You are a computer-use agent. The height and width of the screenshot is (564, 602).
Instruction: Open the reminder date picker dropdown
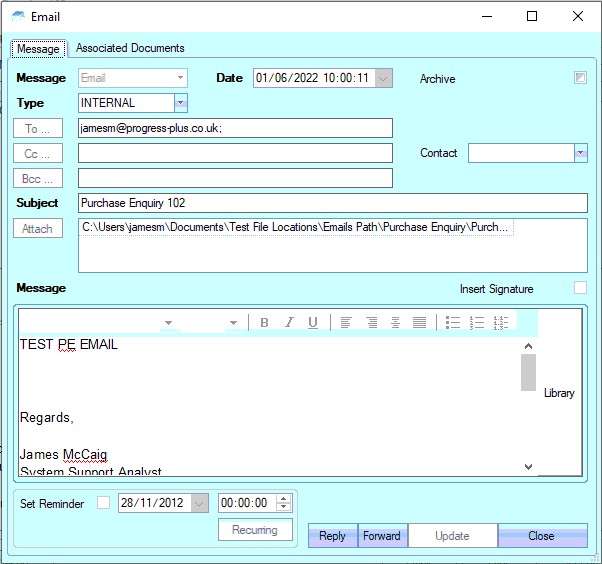199,503
